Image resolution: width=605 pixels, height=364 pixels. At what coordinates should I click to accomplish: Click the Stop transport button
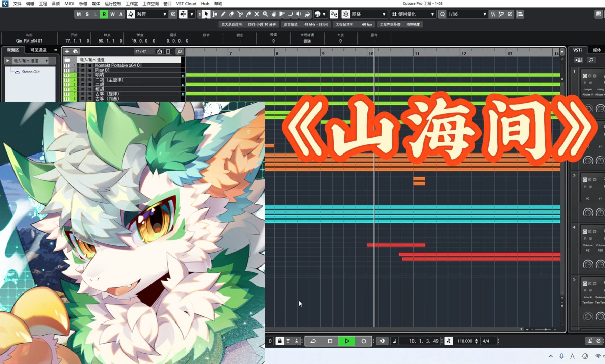click(x=330, y=341)
